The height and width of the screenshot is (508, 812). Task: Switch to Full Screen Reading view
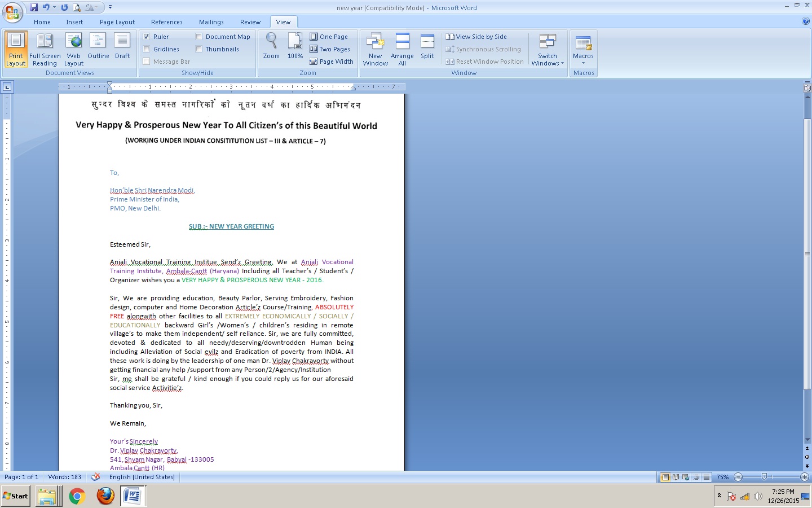point(45,49)
